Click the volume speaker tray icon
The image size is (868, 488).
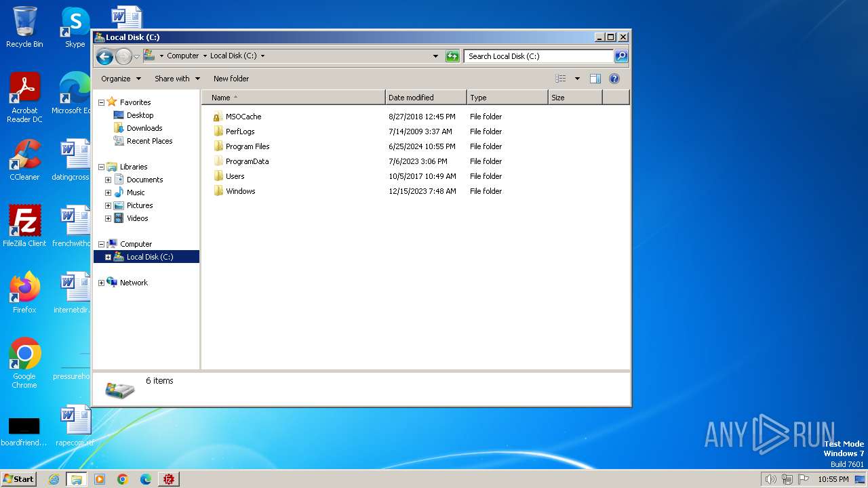(x=770, y=479)
